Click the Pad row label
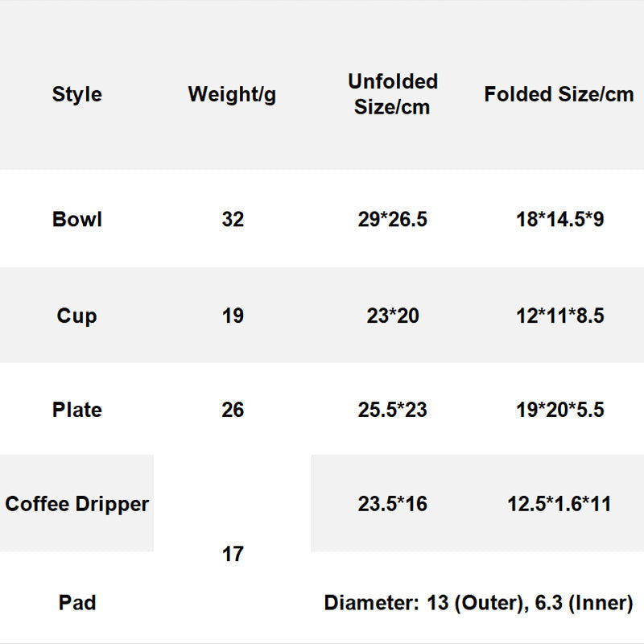The width and height of the screenshot is (644, 644). [77, 602]
